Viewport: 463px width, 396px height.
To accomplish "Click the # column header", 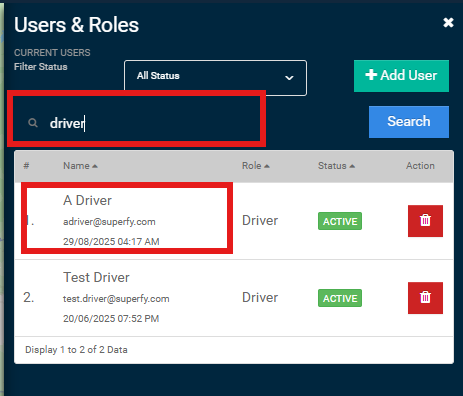I will point(26,166).
